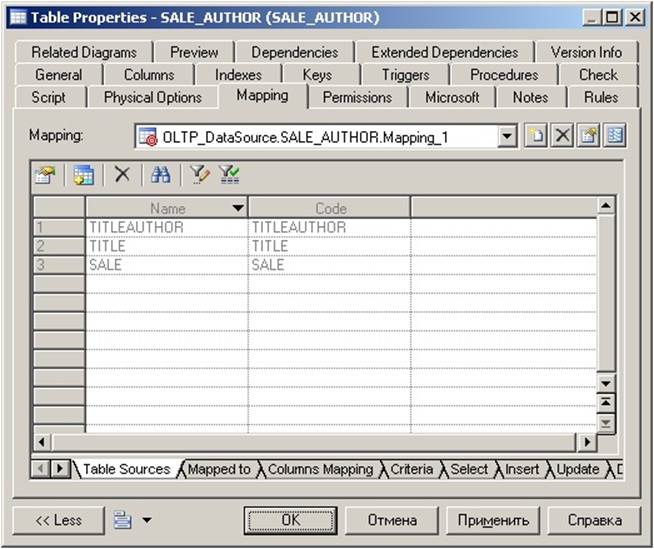Open the Notes tab

[530, 97]
